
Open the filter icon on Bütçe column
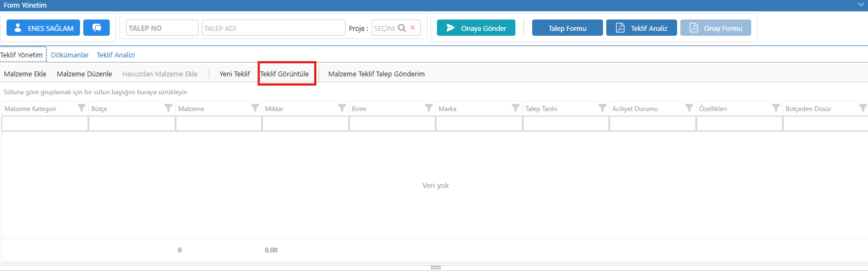pyautogui.click(x=168, y=108)
